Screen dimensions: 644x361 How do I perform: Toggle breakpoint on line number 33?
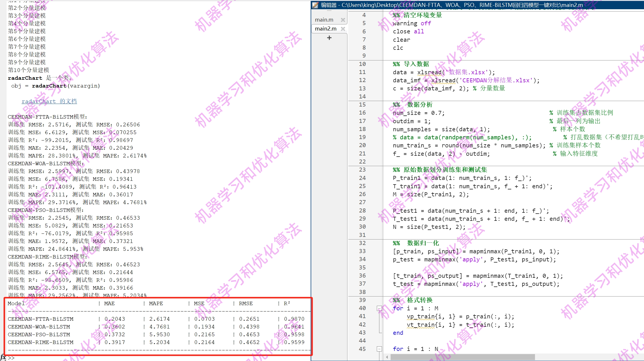pyautogui.click(x=362, y=251)
